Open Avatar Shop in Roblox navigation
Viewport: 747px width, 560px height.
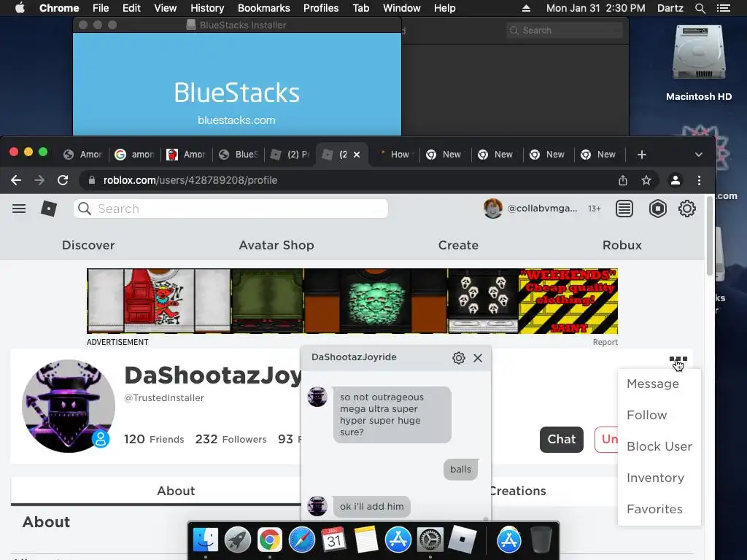point(276,245)
